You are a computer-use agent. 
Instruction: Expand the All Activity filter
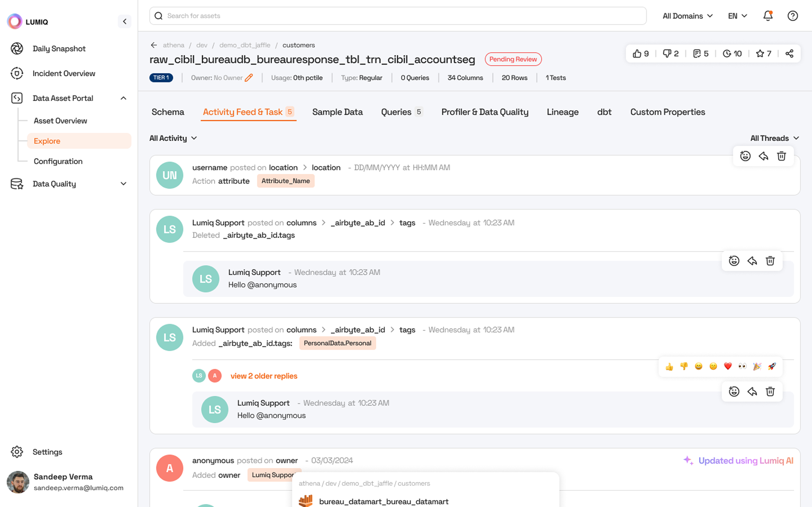point(173,138)
